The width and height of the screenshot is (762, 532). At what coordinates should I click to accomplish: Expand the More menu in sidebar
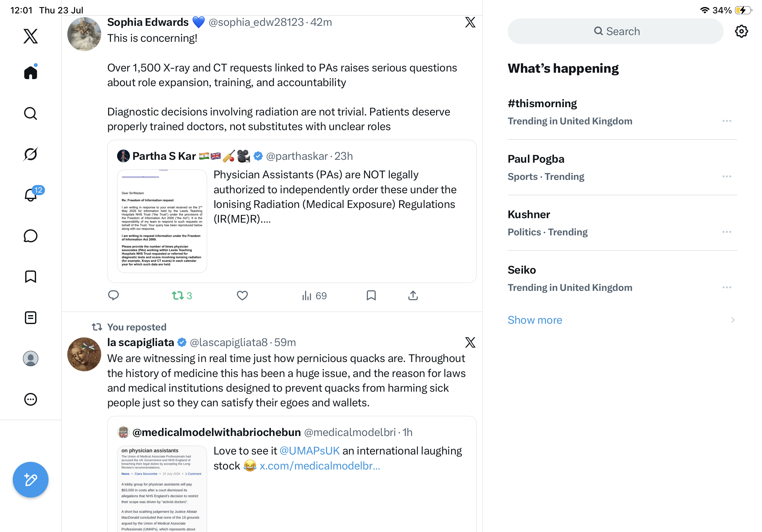pos(31,399)
